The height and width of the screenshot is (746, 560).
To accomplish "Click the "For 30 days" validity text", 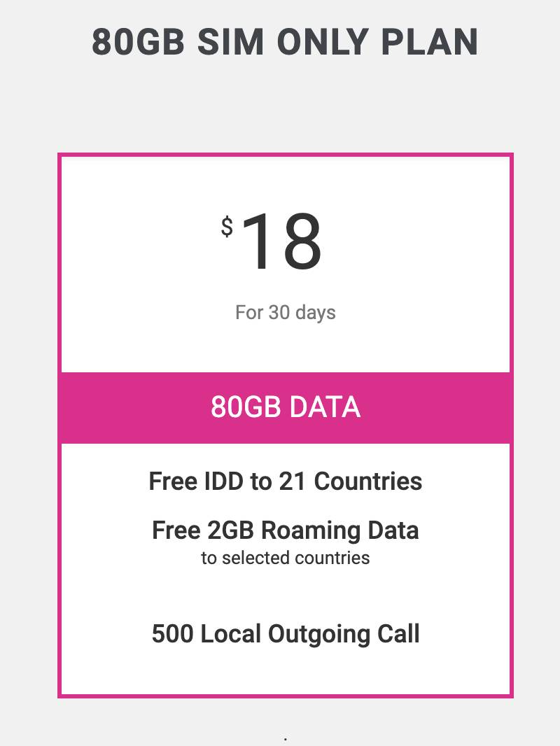I will tap(285, 312).
